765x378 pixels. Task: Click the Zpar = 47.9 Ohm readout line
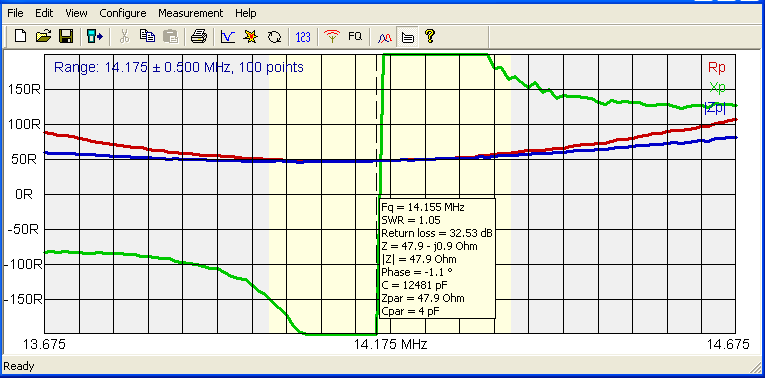point(423,298)
